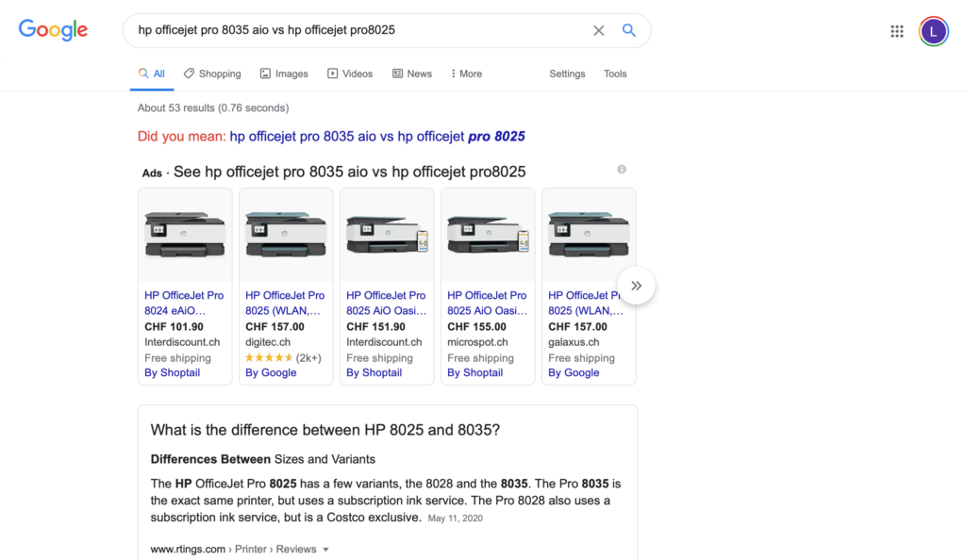This screenshot has height=560, width=966.
Task: Select the All tab
Action: [x=152, y=74]
